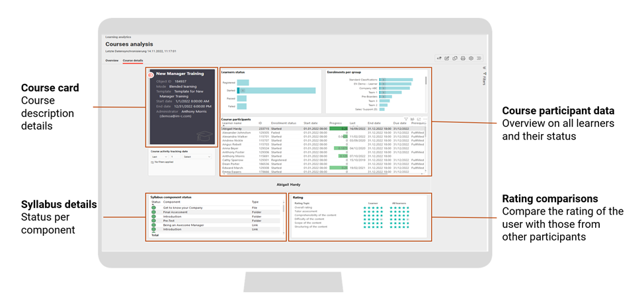Image resolution: width=644 pixels, height=296 pixels.
Task: Select the Started bar in Learners status chart
Action: click(276, 91)
